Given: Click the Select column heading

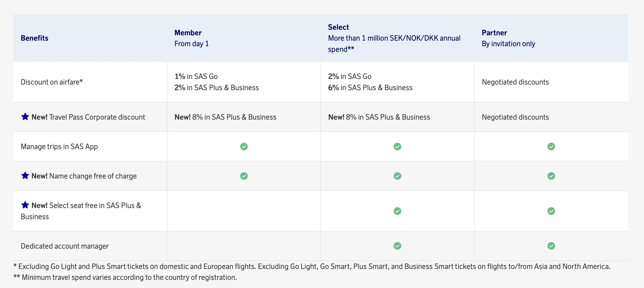Looking at the screenshot, I should point(338,27).
